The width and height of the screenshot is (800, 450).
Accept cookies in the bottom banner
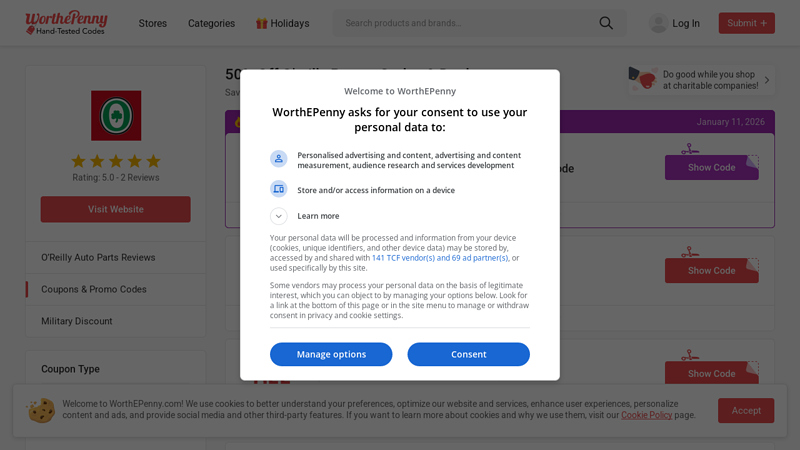click(745, 410)
